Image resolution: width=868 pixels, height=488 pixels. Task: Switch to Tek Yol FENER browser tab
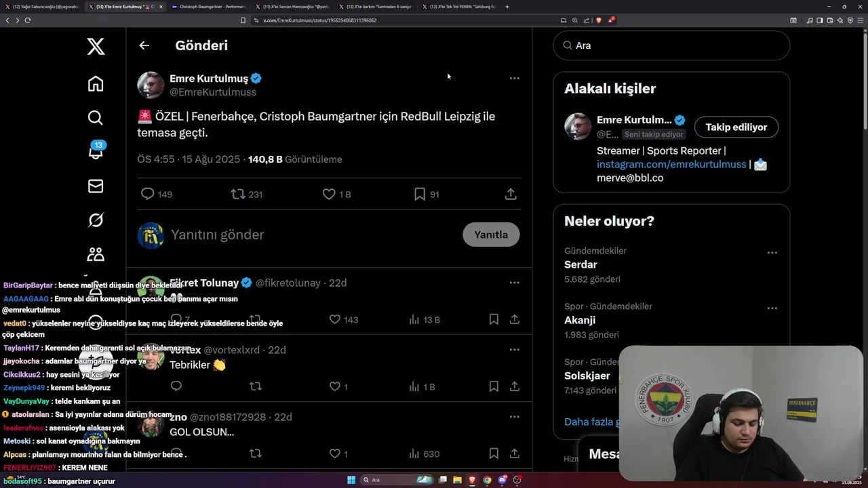tap(458, 7)
